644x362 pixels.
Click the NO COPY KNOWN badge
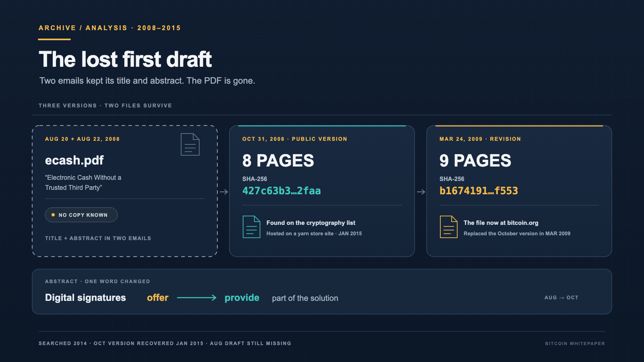tap(81, 215)
